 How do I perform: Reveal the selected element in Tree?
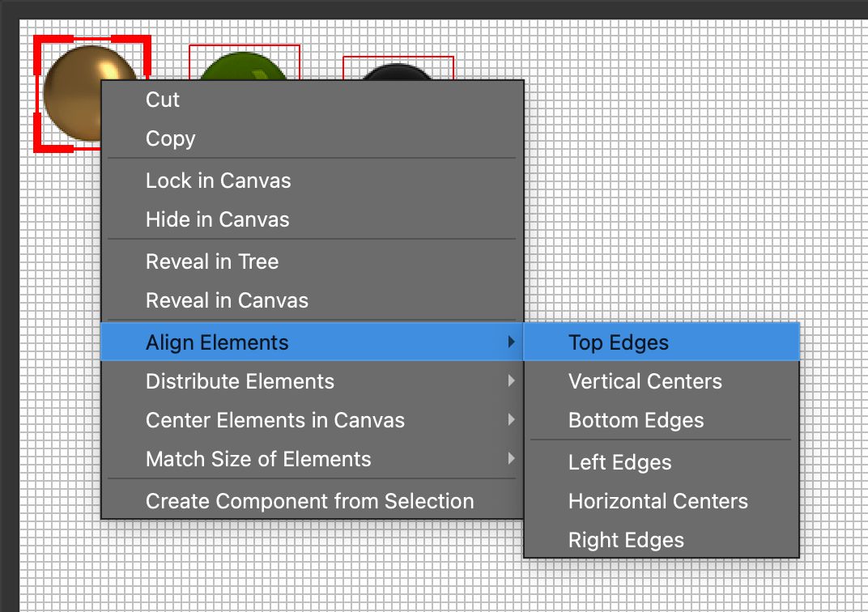[211, 261]
